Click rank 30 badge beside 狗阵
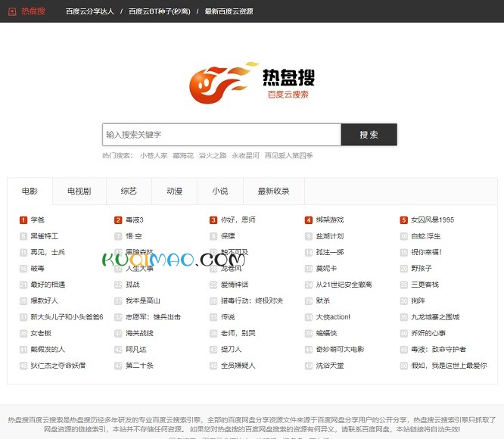Viewport: 504px width, 439px height. coord(403,301)
